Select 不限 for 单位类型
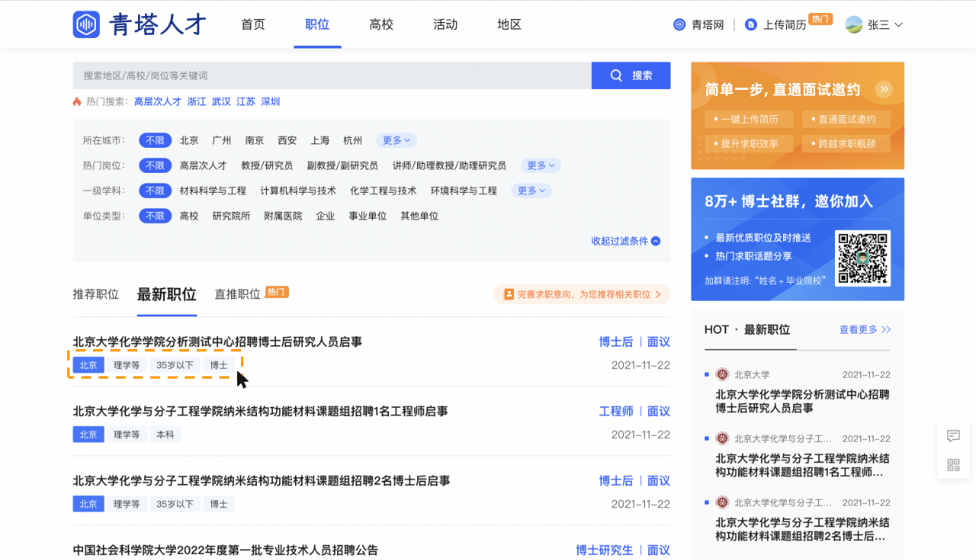 155,216
